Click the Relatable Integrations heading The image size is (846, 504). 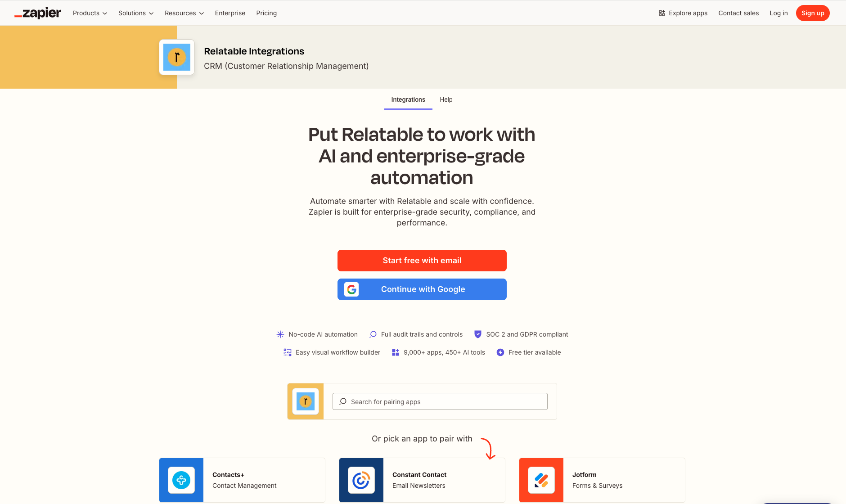point(254,51)
